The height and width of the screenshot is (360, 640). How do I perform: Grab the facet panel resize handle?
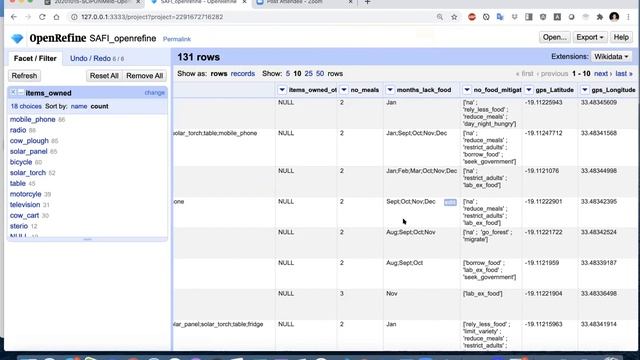87,240
